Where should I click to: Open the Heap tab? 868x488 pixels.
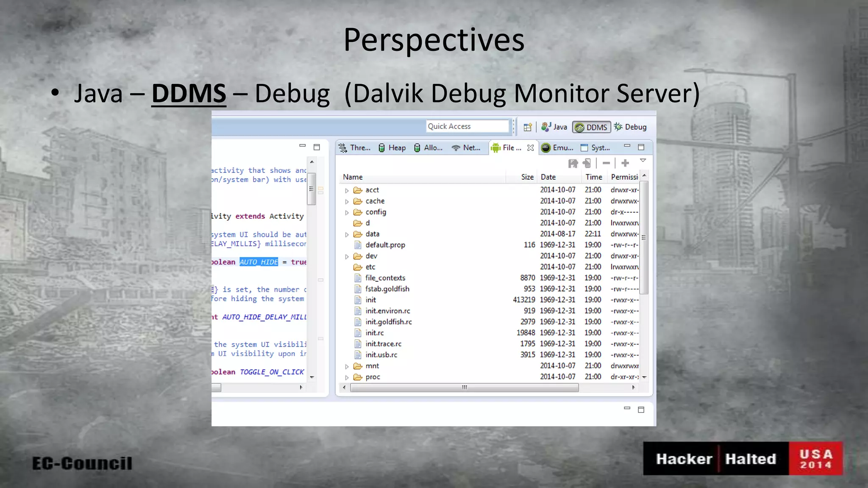pyautogui.click(x=392, y=148)
